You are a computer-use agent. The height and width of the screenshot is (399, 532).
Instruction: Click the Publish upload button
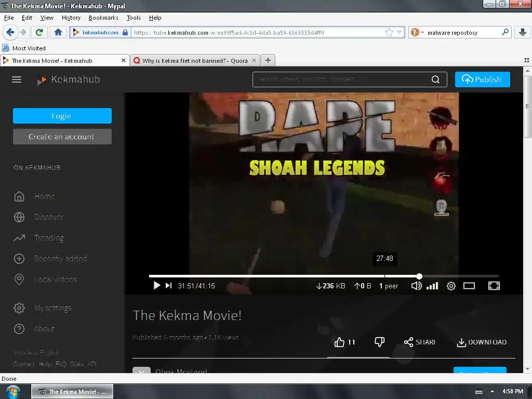[x=482, y=79]
